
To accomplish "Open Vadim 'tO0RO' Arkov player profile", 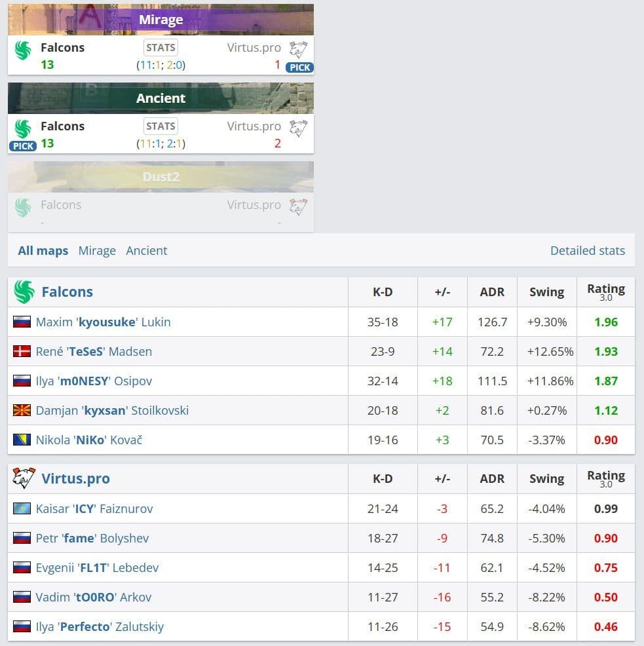I will [94, 597].
